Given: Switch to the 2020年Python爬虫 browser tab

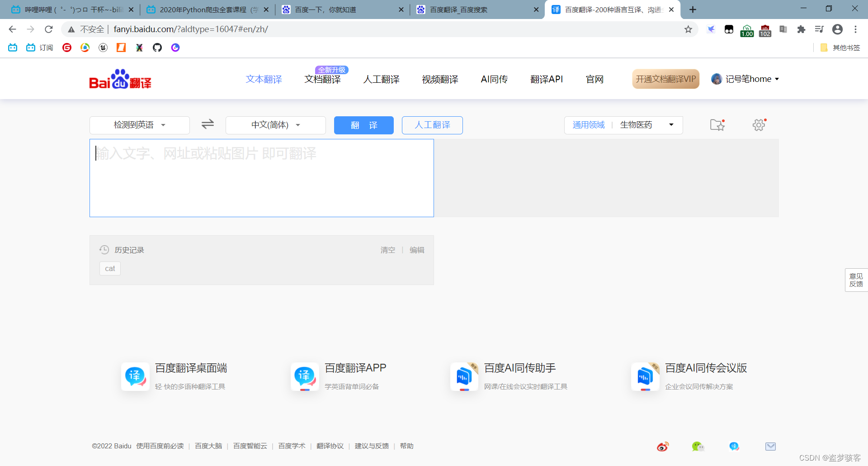Looking at the screenshot, I should [208, 10].
